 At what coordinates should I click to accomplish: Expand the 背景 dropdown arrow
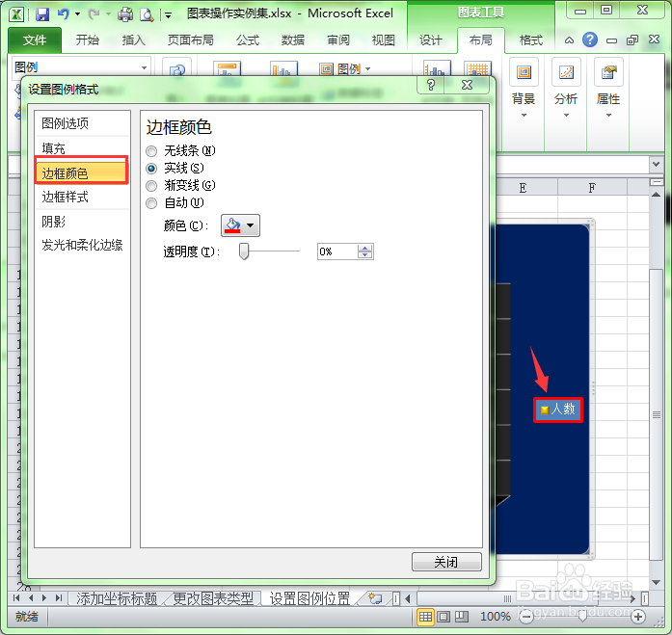524,116
